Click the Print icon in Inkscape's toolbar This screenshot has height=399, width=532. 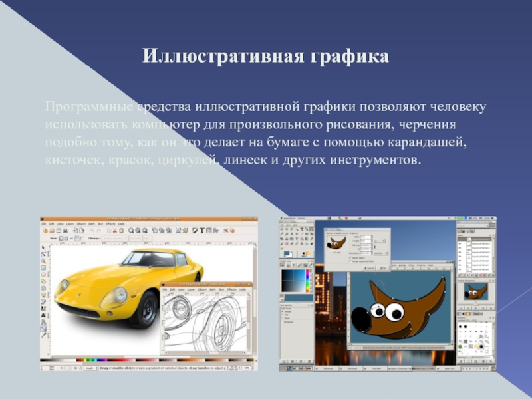(65, 231)
